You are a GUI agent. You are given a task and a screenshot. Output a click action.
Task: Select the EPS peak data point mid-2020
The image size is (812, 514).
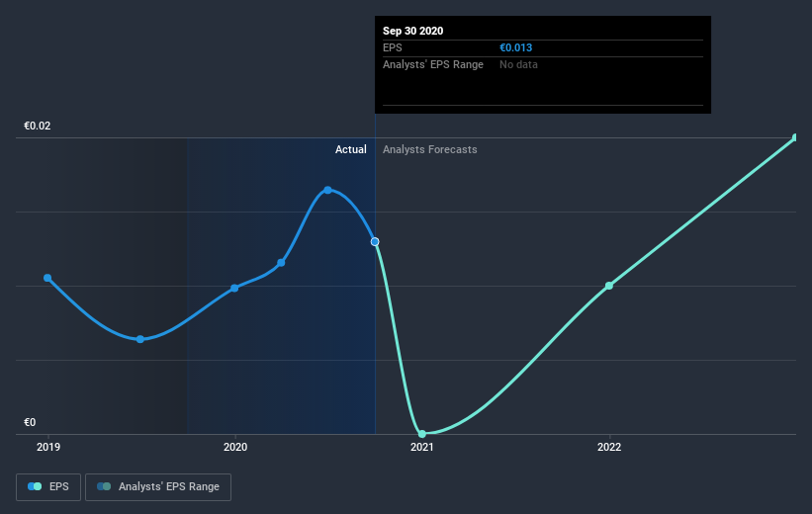coord(327,190)
